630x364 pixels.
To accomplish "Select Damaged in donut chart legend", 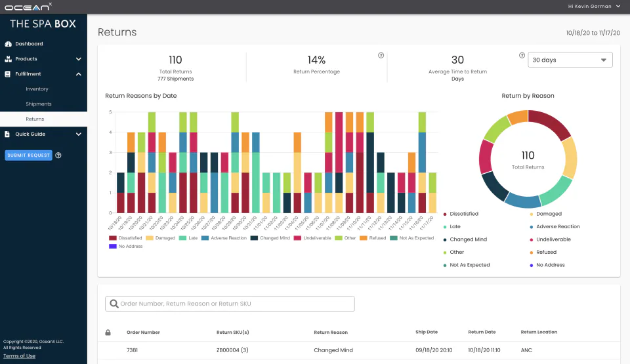I will (545, 214).
